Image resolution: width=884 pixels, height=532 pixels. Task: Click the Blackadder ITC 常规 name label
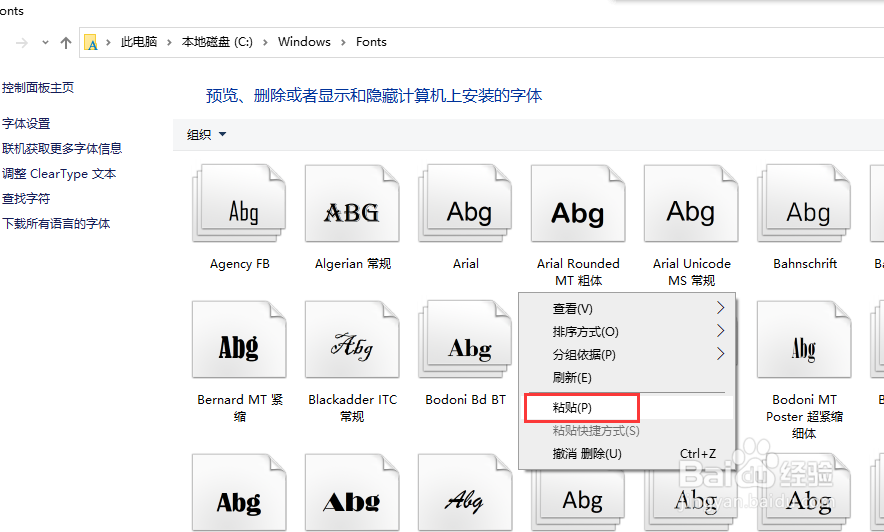pos(352,408)
